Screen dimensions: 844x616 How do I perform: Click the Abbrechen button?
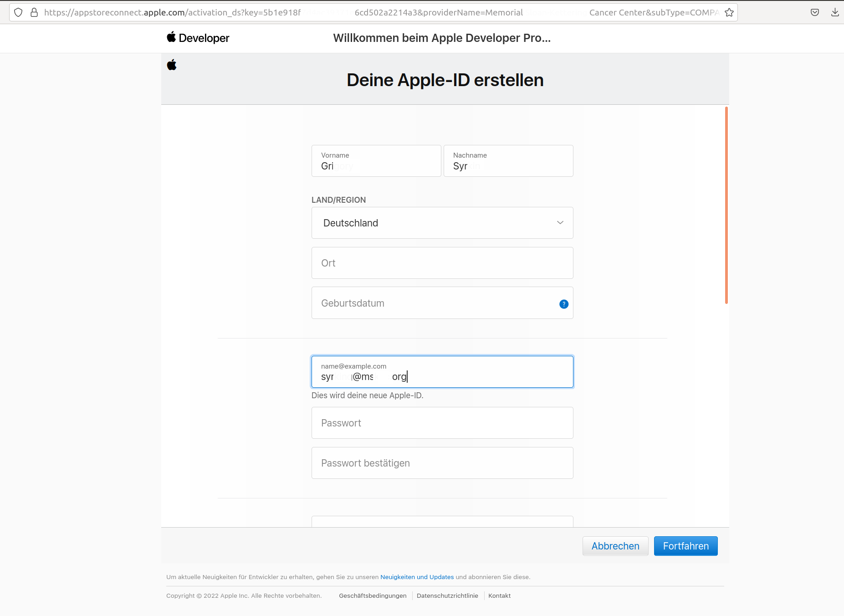point(615,546)
